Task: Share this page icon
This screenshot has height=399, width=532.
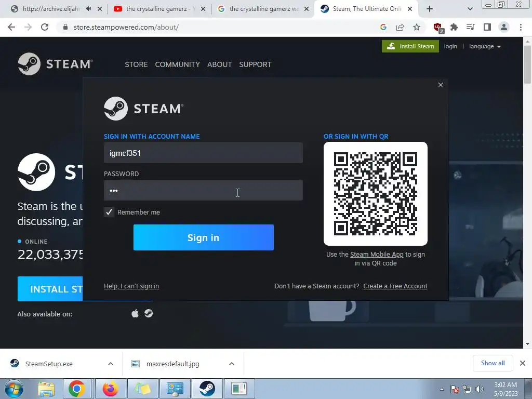Action: pos(400,27)
